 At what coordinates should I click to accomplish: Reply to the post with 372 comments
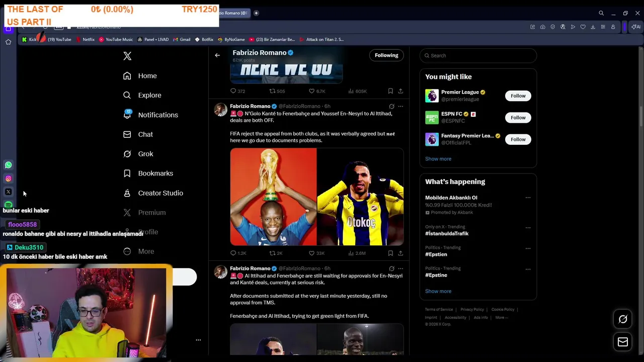coord(237,91)
